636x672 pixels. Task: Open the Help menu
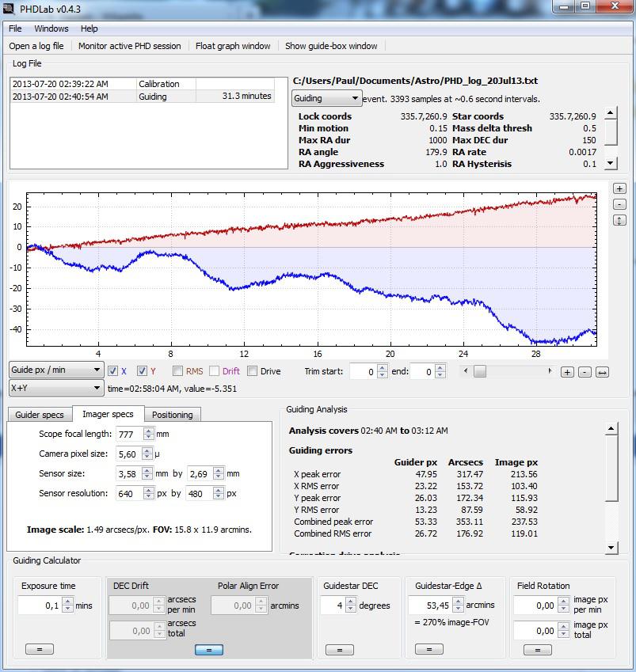[x=89, y=28]
